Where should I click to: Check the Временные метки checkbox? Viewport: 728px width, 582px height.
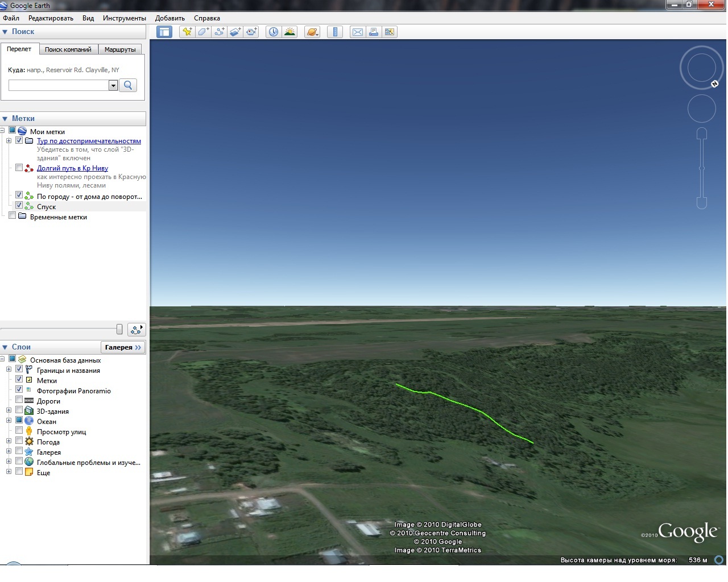click(12, 215)
